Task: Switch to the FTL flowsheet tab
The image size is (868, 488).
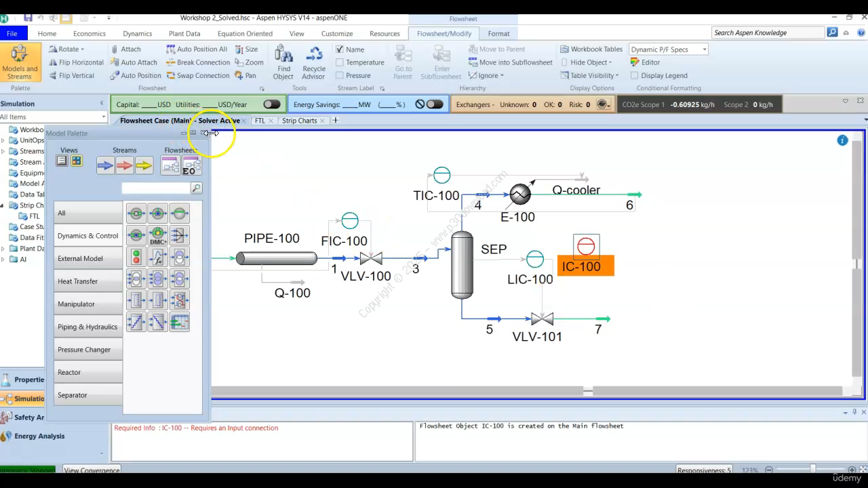Action: [x=260, y=121]
